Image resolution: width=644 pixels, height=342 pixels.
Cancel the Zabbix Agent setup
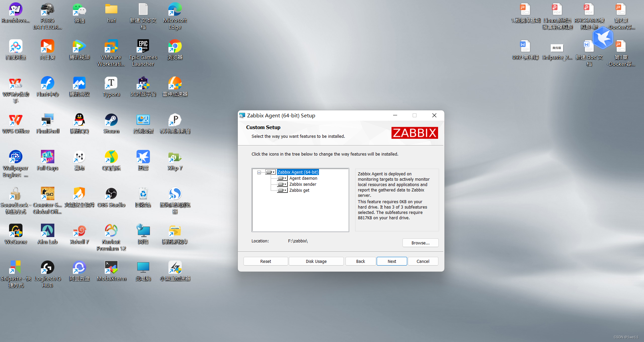[x=423, y=261]
